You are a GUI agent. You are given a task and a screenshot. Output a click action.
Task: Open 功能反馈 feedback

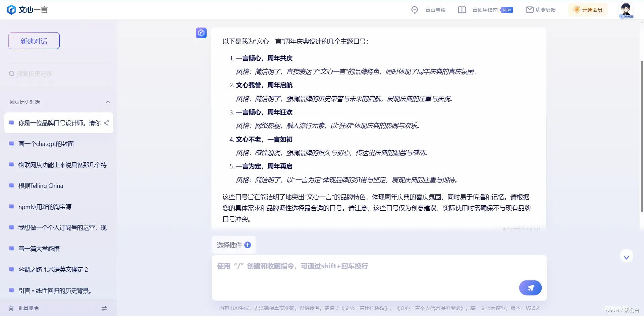[x=541, y=10]
